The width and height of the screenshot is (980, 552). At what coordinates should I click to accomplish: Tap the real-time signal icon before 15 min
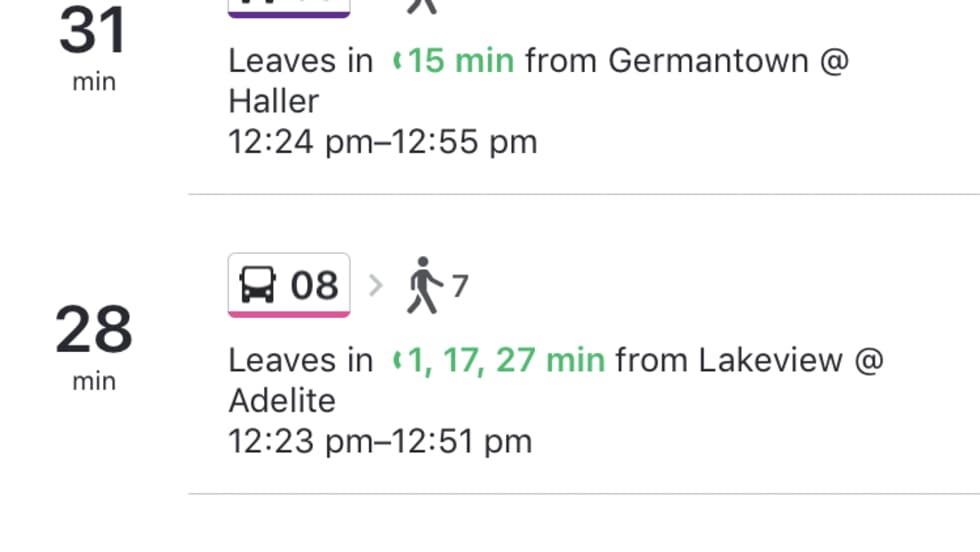(397, 62)
